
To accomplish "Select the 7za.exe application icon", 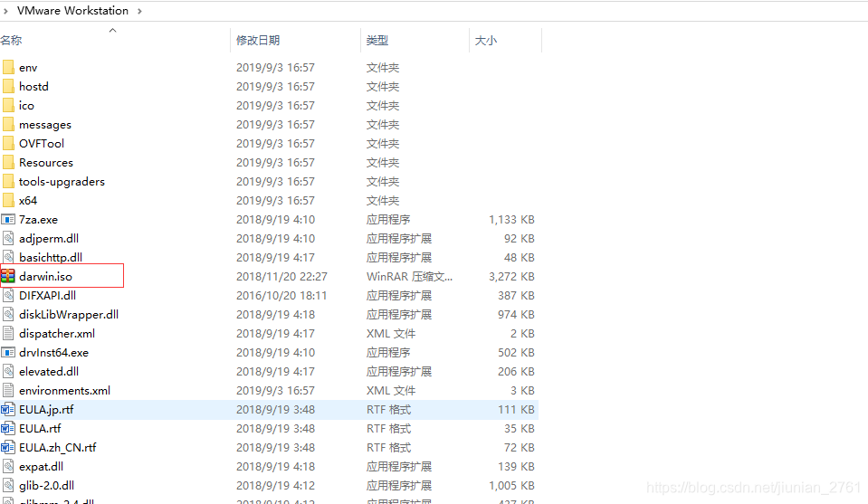I will tap(8, 219).
